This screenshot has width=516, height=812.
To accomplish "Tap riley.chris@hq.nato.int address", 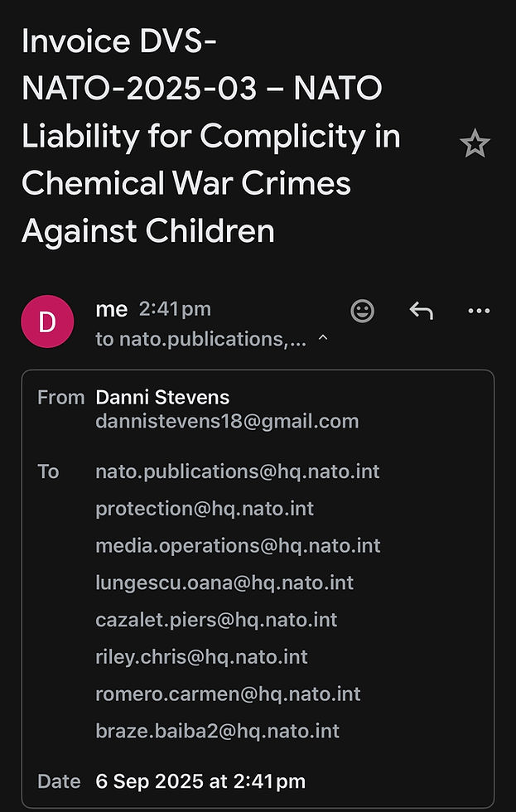I will 201,657.
